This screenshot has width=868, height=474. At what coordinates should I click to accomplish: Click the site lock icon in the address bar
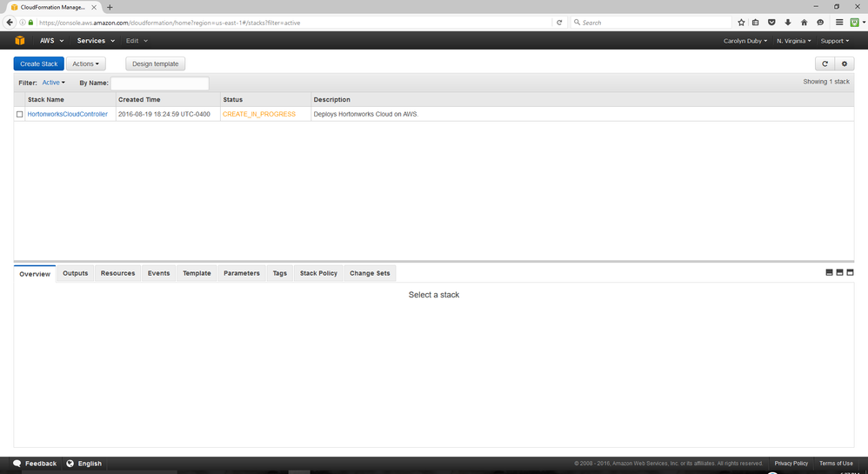click(x=31, y=23)
